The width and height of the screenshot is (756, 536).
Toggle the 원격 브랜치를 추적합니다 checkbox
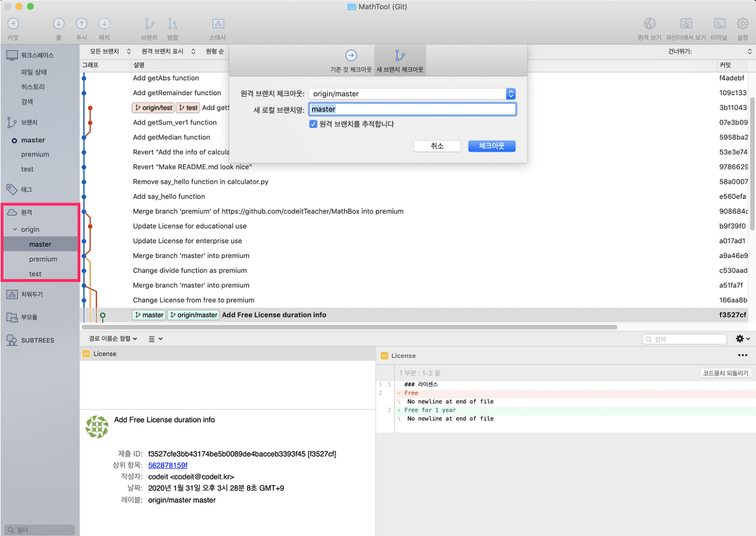(313, 124)
